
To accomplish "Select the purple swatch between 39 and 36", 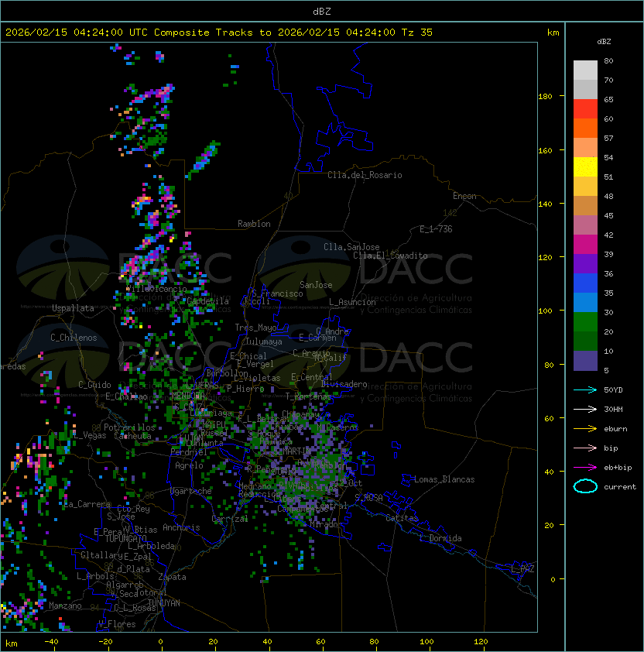I will [585, 263].
